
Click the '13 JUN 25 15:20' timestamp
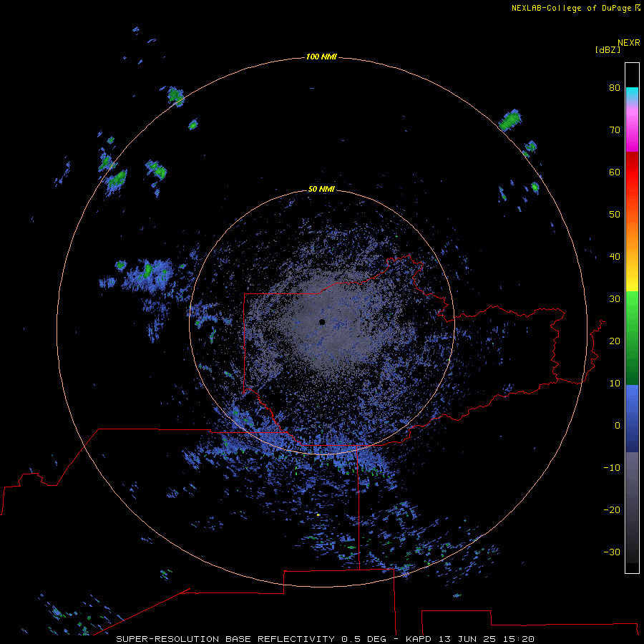(x=487, y=639)
